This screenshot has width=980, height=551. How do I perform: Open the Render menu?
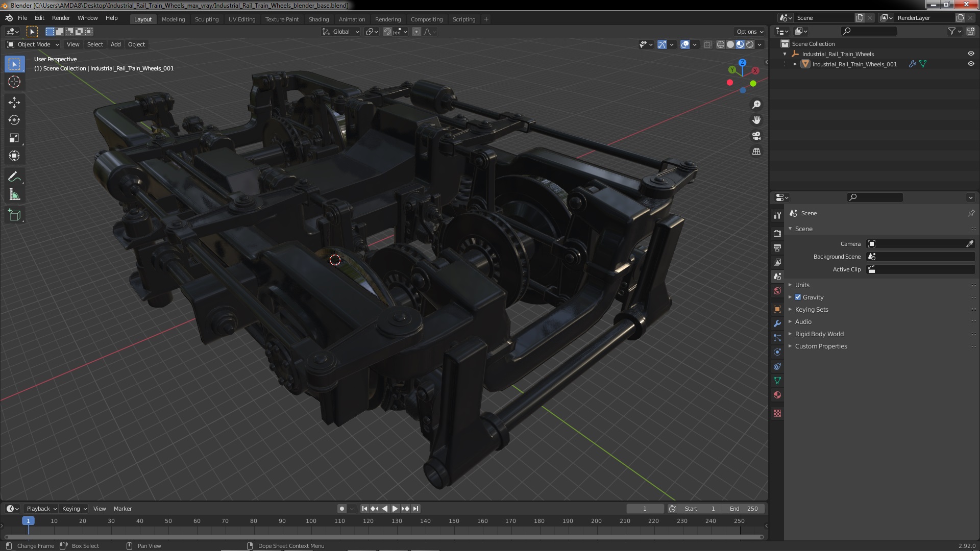pos(61,18)
